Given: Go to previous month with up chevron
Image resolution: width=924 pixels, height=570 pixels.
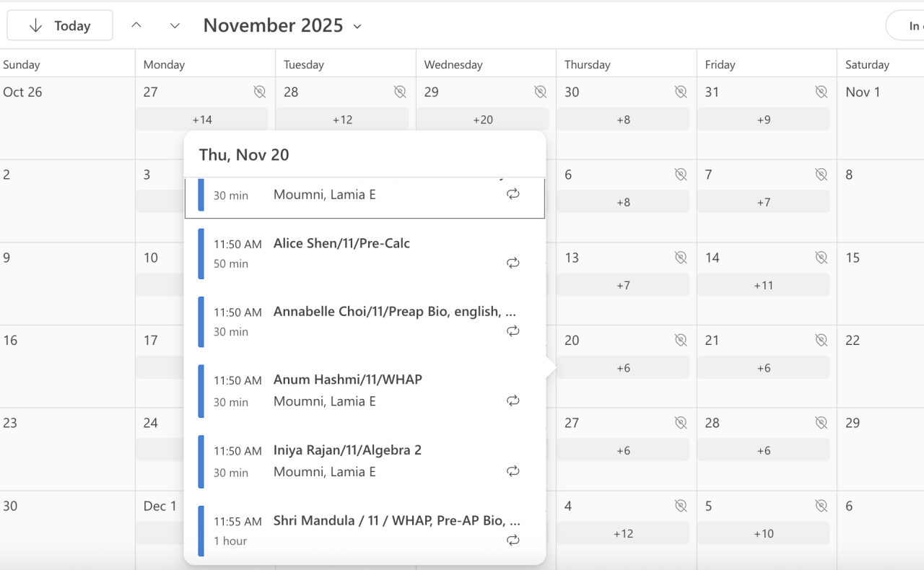Looking at the screenshot, I should 136,26.
